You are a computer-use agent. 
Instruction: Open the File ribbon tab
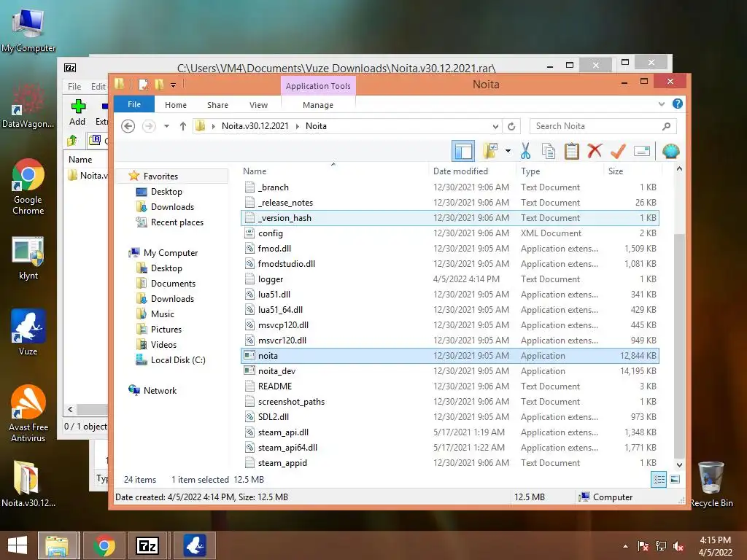134,104
